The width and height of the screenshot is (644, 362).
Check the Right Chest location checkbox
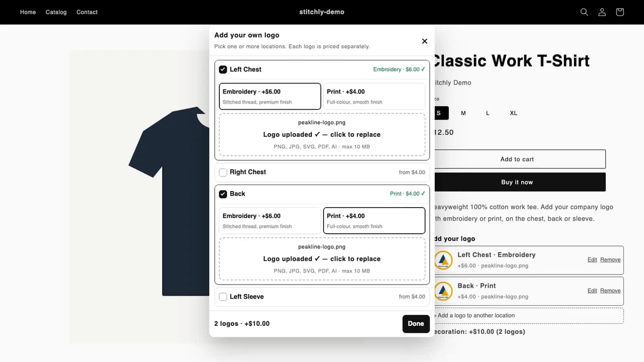click(x=223, y=172)
